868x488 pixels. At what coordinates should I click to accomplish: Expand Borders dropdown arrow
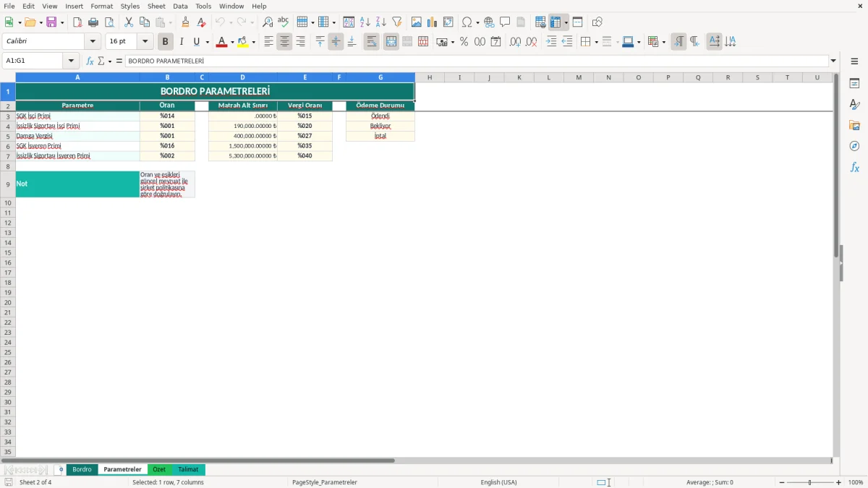coord(595,42)
